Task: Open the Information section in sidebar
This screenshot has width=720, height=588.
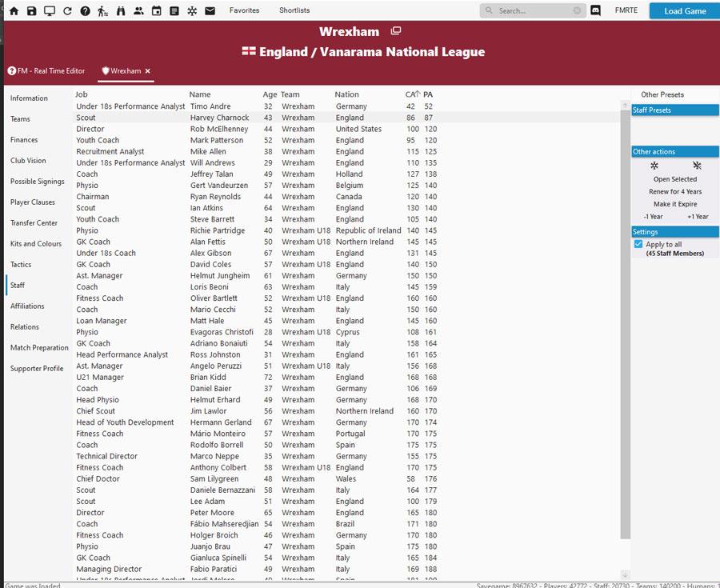Action: [x=29, y=98]
